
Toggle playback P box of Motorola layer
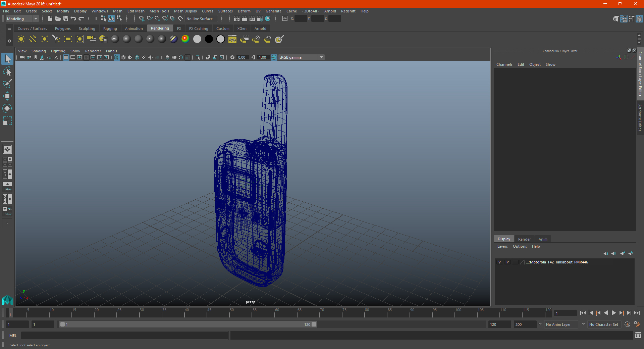pos(507,262)
